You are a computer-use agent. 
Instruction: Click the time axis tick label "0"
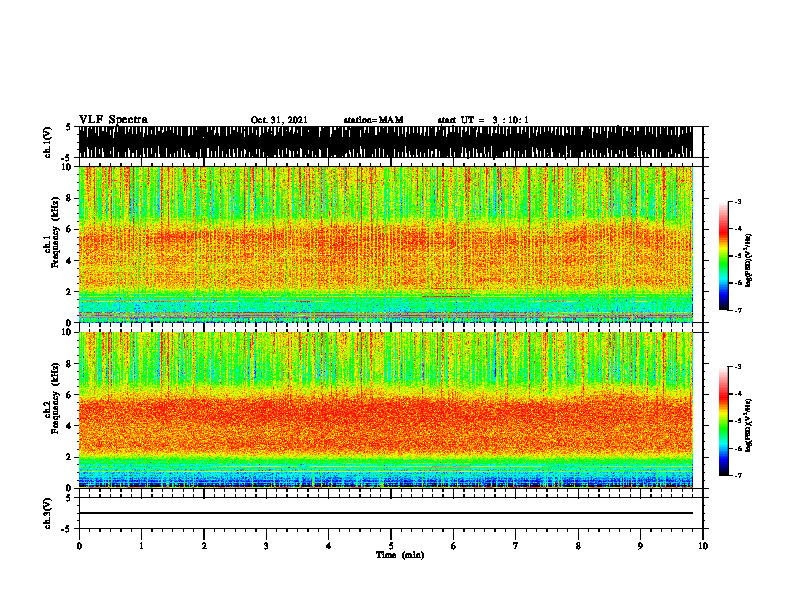pos(79,546)
